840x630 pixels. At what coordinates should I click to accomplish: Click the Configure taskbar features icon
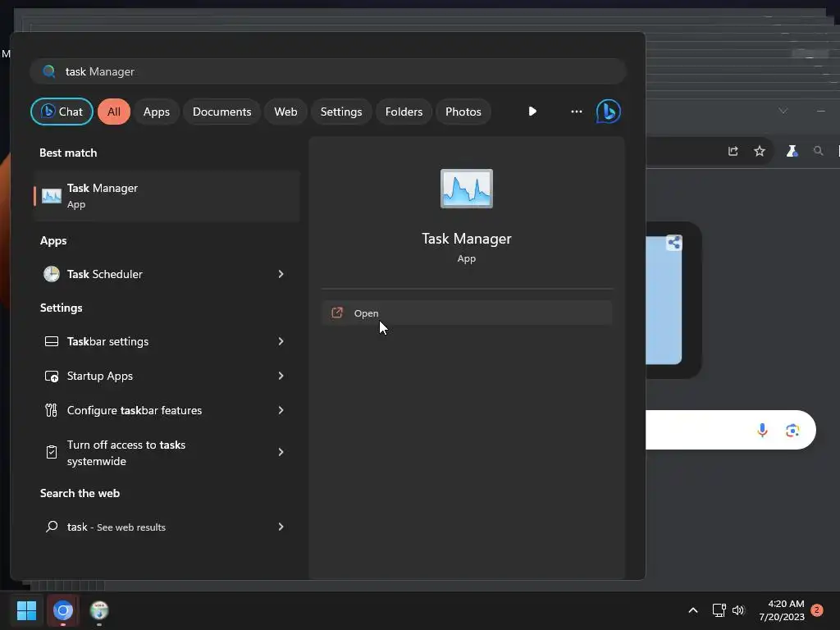point(51,410)
